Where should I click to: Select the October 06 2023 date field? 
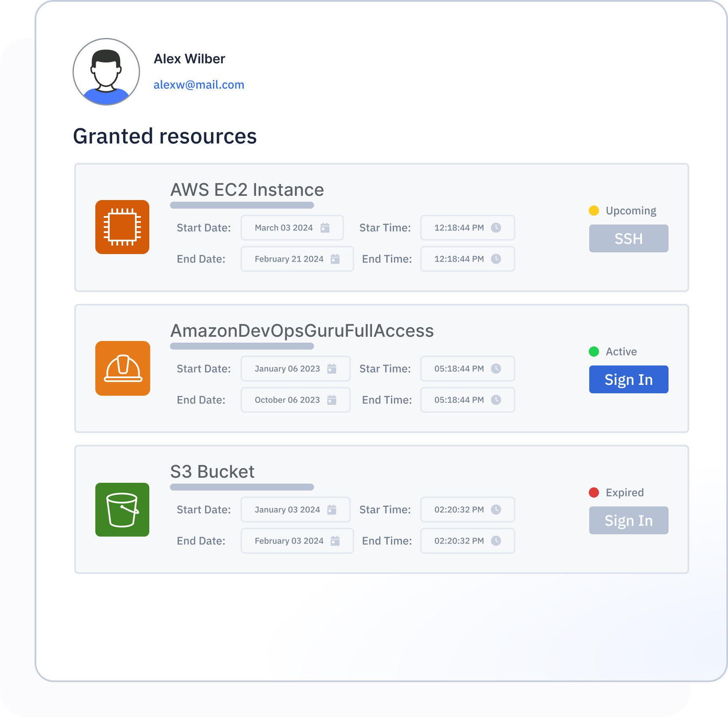tap(295, 400)
